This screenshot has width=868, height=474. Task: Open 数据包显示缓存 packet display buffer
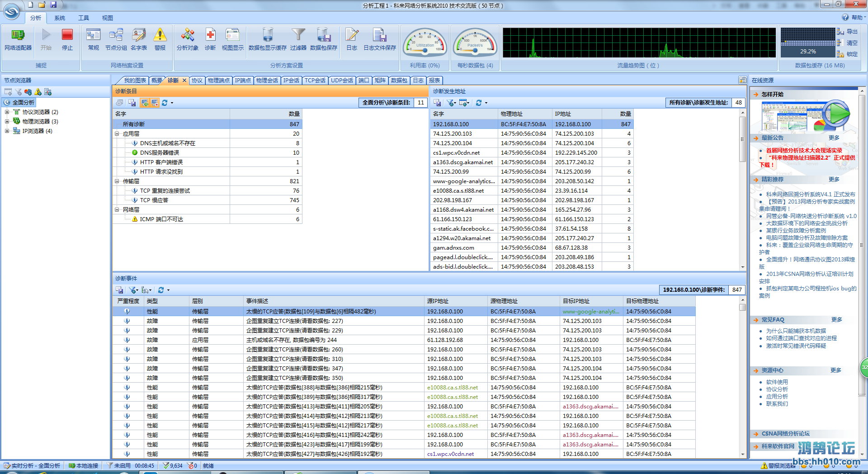tap(268, 39)
